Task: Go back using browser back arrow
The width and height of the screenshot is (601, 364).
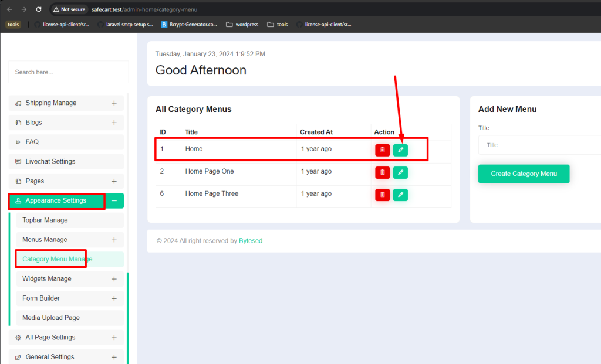Action: point(9,9)
